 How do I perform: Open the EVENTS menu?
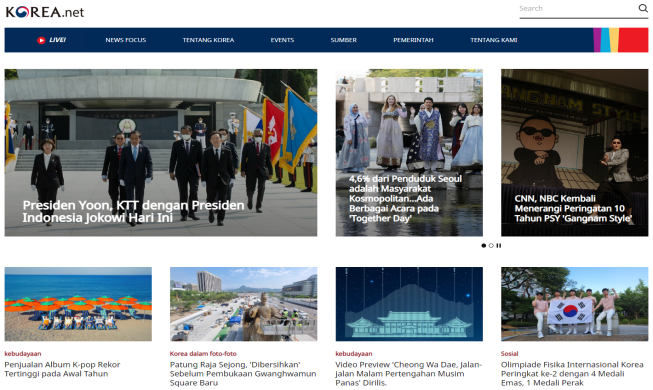pos(282,40)
